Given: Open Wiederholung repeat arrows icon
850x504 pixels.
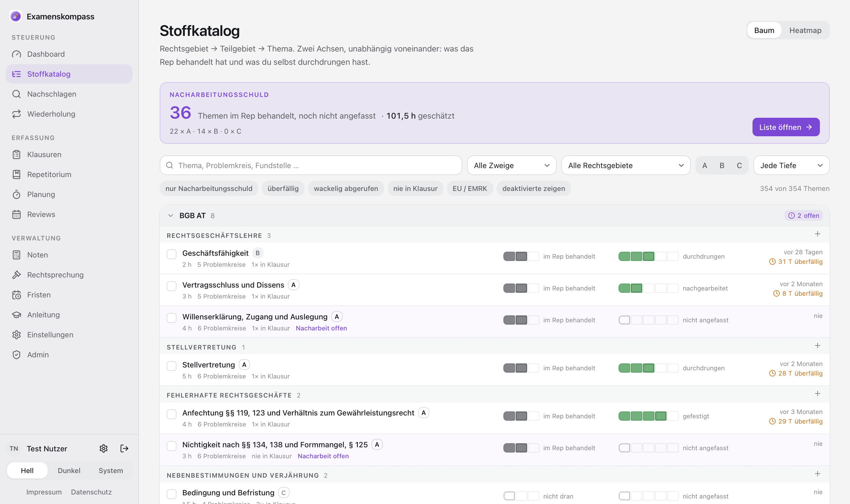Looking at the screenshot, I should pos(16,114).
